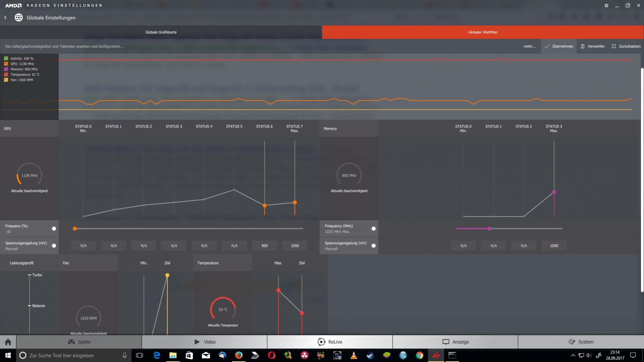644x362 pixels.
Task: Click Memory Status 3 Max purple point
Action: (554, 192)
